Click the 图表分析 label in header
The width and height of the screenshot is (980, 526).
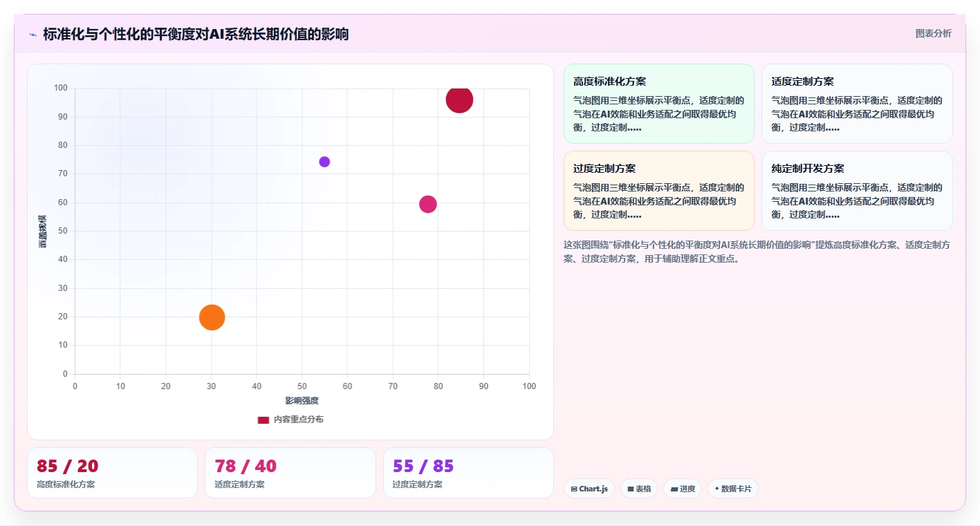click(x=933, y=33)
